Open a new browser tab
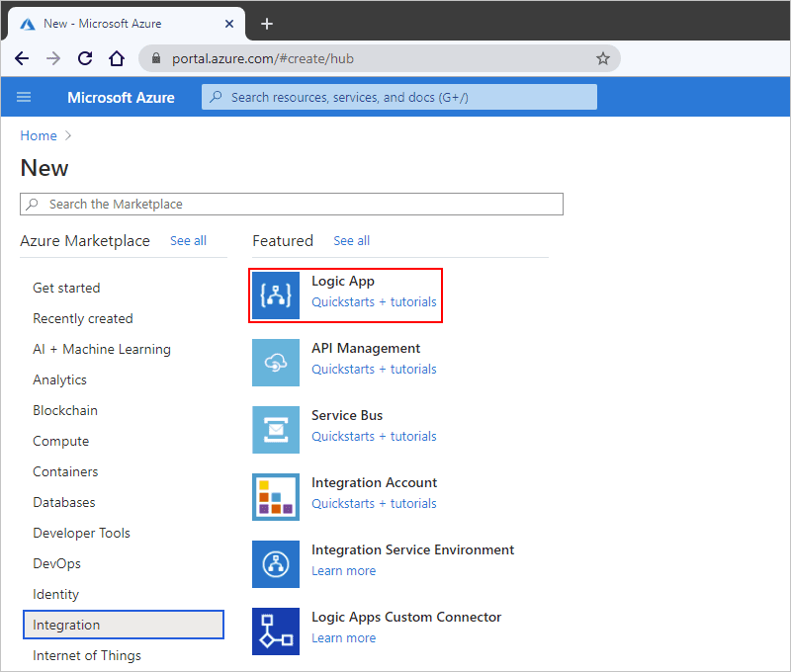This screenshot has height=672, width=791. (x=267, y=24)
